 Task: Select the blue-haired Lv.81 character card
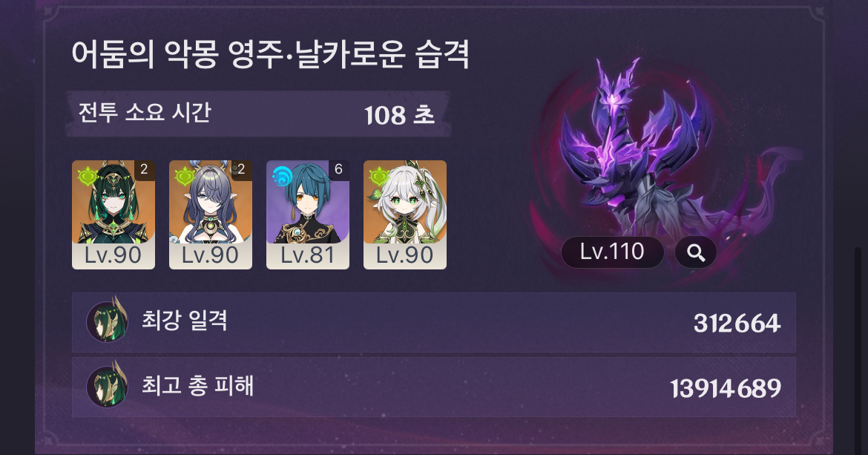(308, 215)
